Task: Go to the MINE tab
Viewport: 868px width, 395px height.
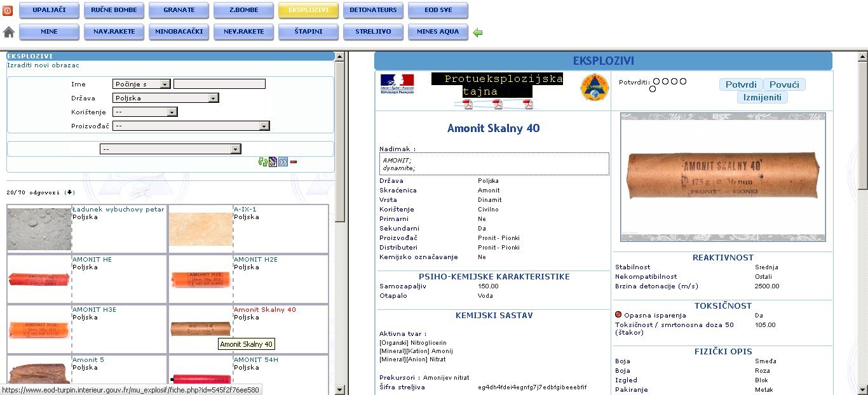Action: tap(50, 32)
